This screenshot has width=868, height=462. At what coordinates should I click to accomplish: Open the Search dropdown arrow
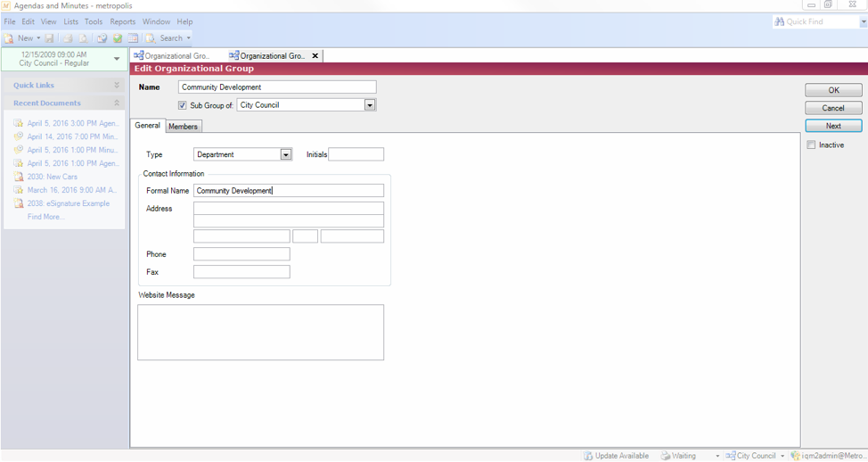(x=189, y=38)
